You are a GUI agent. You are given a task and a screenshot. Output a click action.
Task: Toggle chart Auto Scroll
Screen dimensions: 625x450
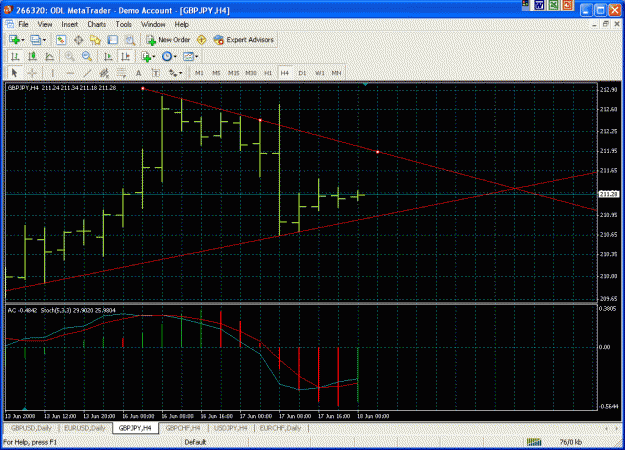click(108, 57)
